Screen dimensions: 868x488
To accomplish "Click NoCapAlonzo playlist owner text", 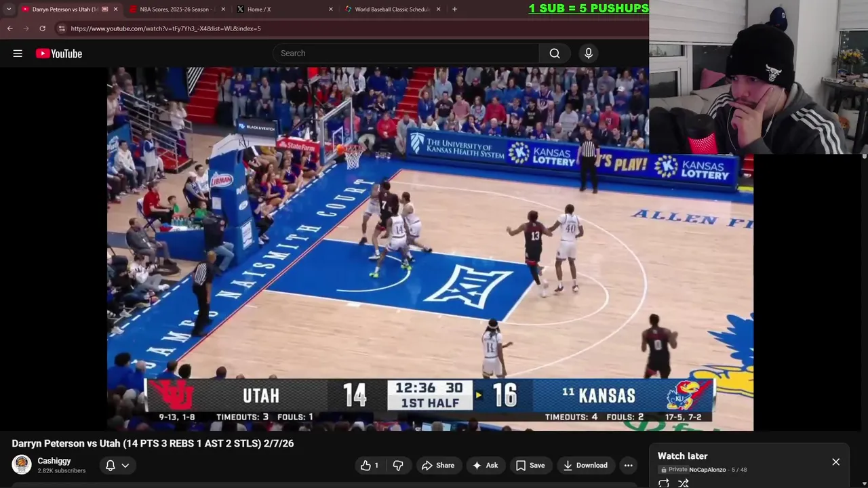I will [707, 470].
